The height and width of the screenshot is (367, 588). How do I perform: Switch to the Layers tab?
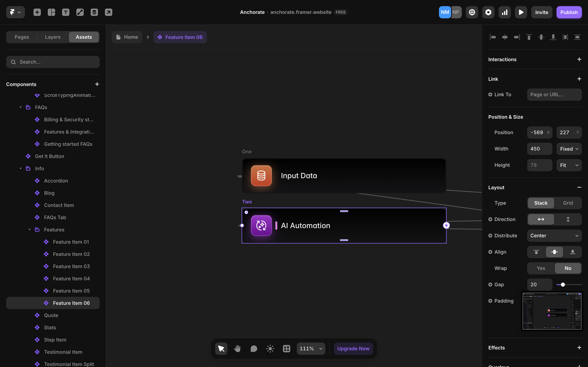[52, 37]
